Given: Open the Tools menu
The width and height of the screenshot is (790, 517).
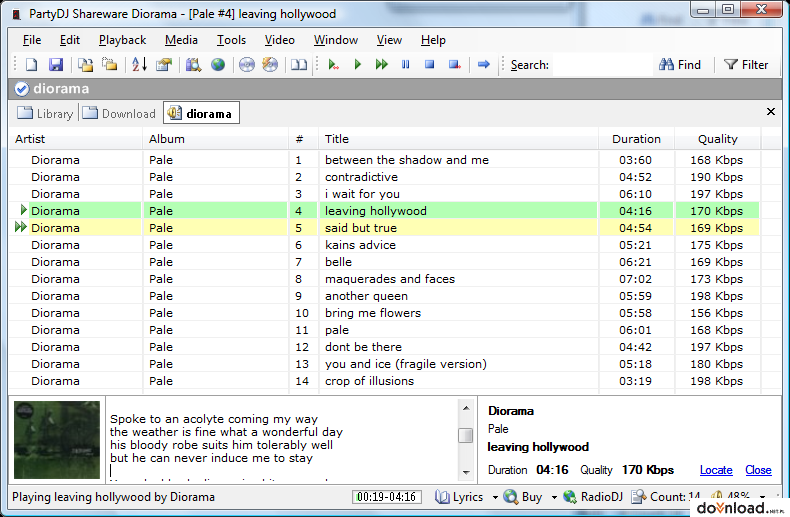Looking at the screenshot, I should point(231,40).
